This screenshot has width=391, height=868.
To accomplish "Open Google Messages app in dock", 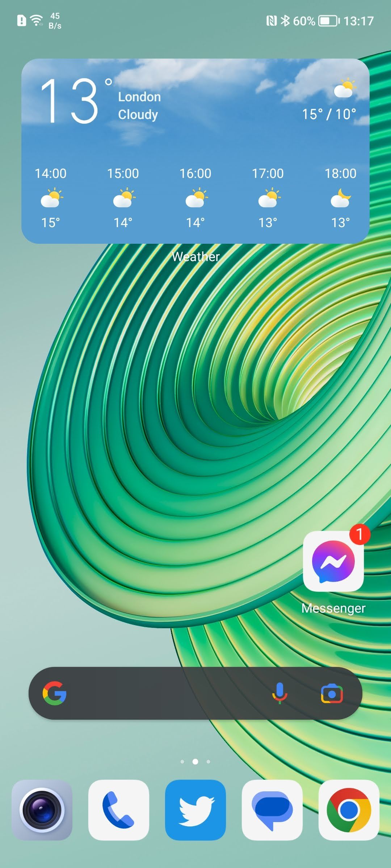I will point(272,810).
